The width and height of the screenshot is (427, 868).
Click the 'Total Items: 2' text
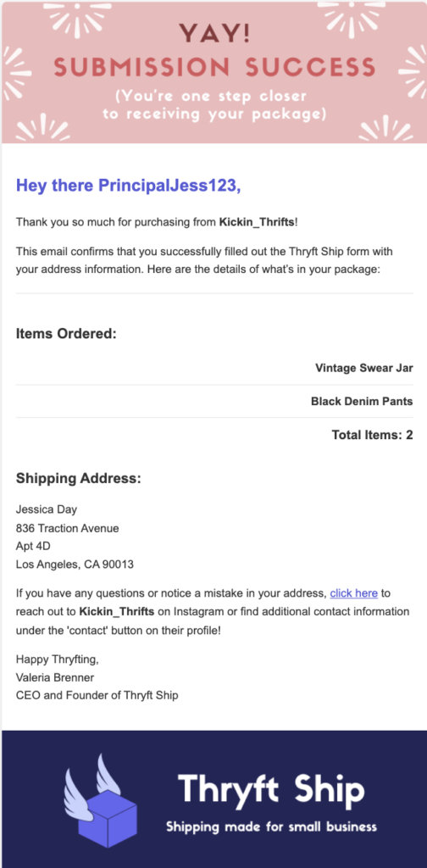[x=372, y=435]
